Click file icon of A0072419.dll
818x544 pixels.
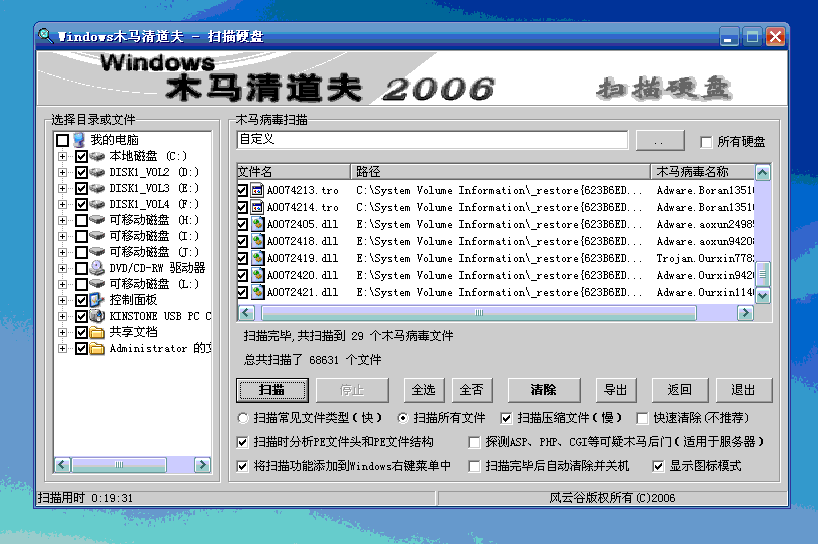click(x=257, y=258)
